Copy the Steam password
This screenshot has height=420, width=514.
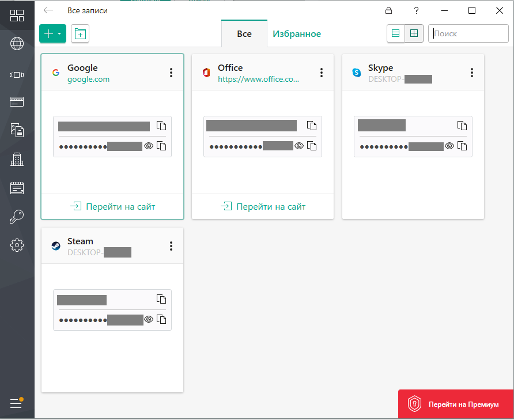161,319
